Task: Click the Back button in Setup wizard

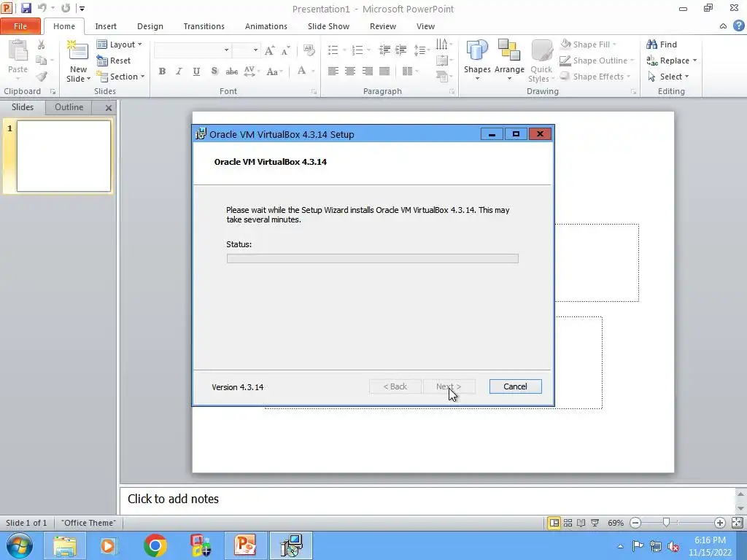Action: coord(395,386)
